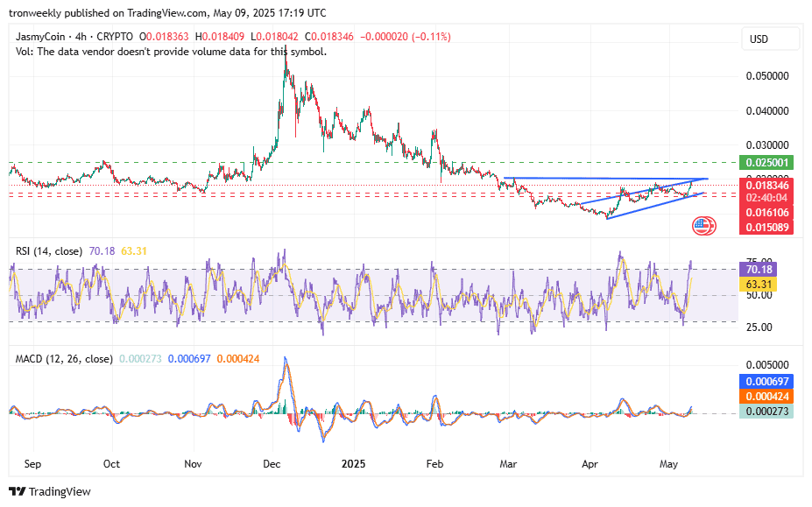Click the blue 0.000697 MACD legend value
The image size is (812, 507).
[x=189, y=359]
